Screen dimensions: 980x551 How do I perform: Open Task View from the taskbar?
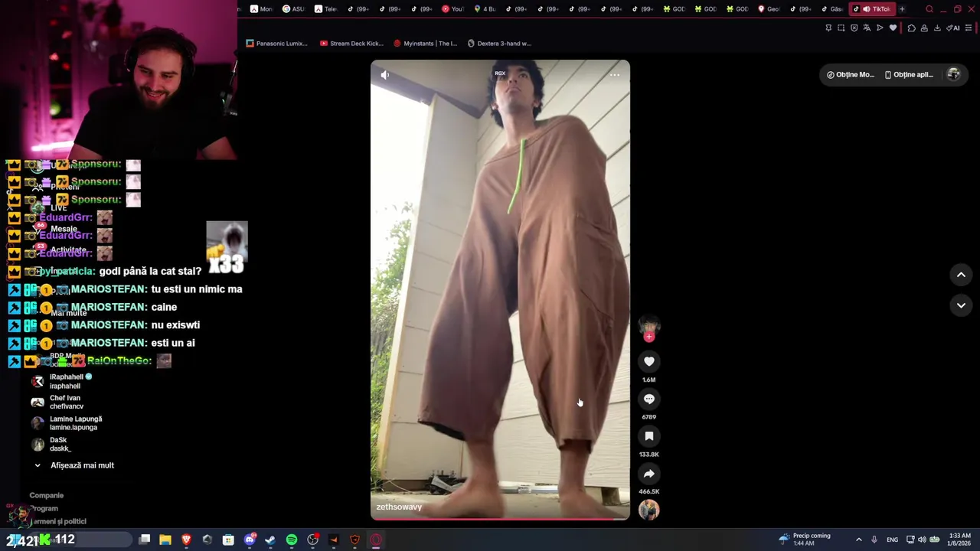coord(144,540)
